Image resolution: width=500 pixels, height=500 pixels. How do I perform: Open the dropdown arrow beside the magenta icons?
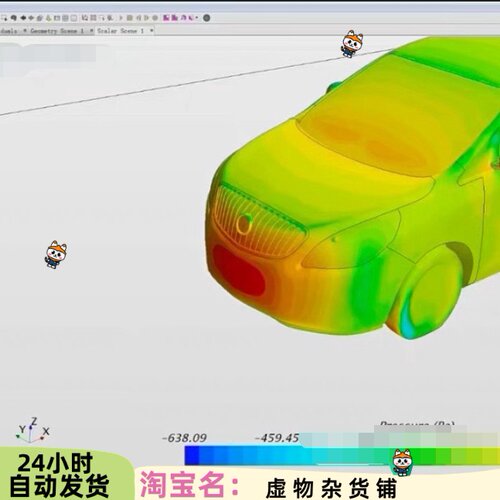(197, 18)
